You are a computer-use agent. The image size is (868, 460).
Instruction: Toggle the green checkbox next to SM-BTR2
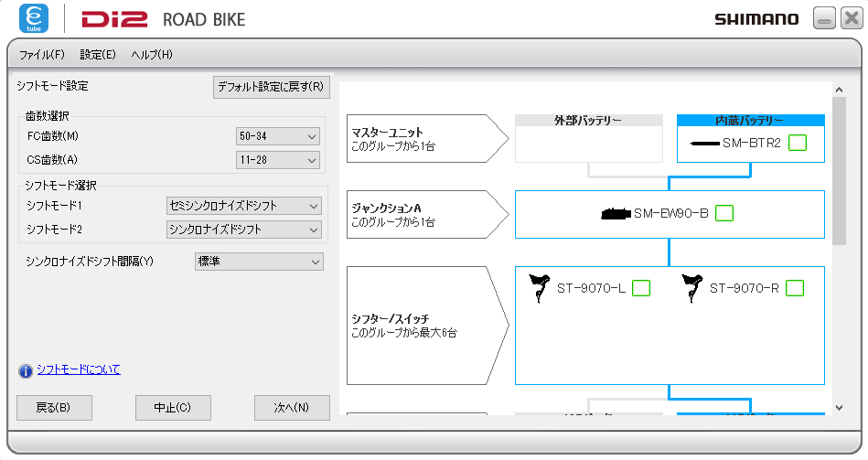798,143
